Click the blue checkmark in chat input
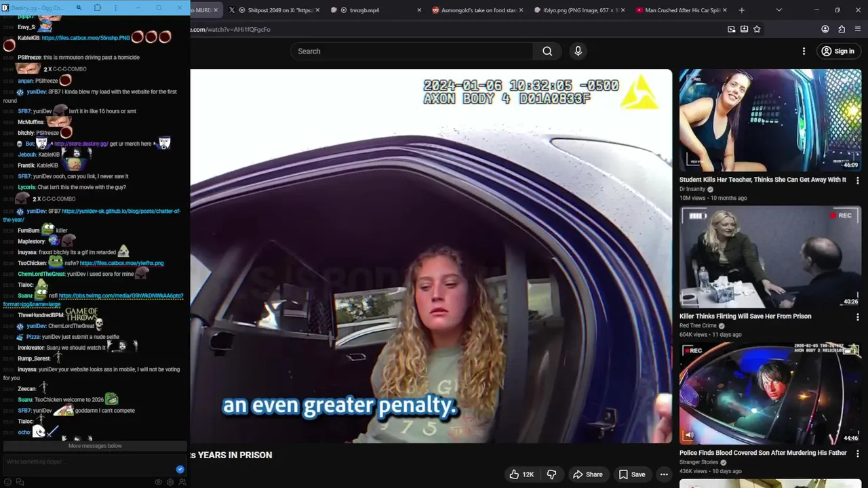The width and height of the screenshot is (868, 488). [x=180, y=469]
